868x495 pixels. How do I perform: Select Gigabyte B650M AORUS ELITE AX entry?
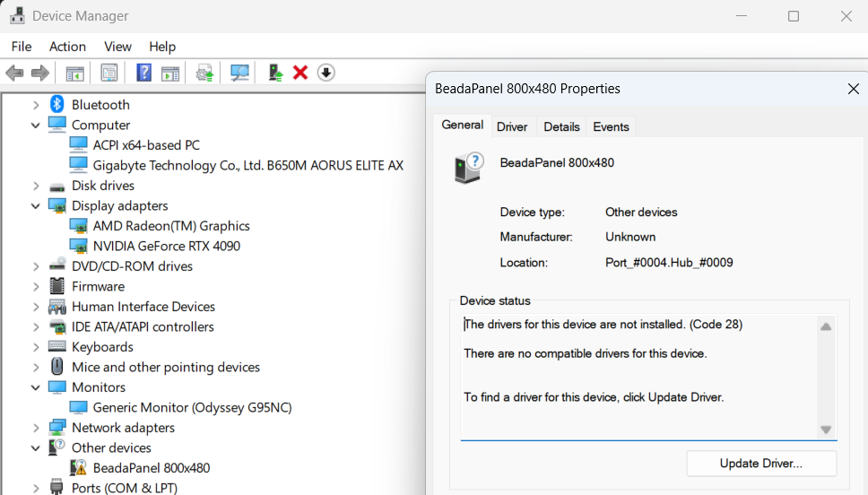tap(248, 166)
